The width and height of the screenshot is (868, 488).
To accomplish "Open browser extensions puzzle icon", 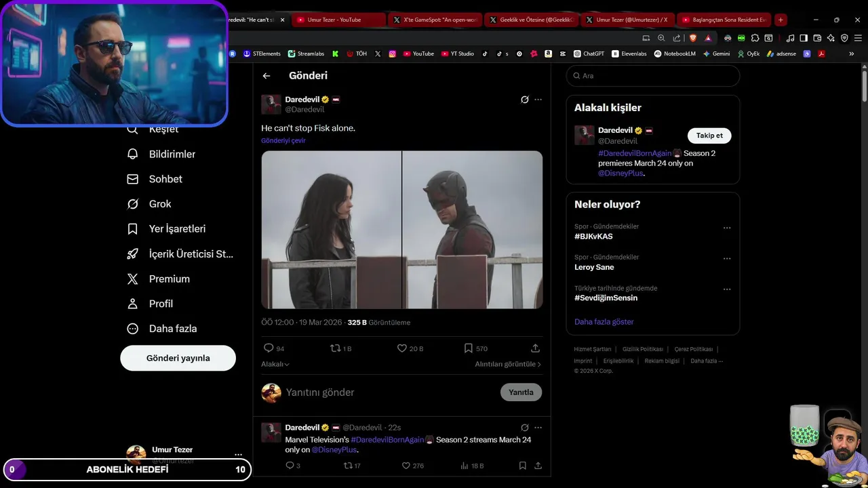I will (x=755, y=38).
